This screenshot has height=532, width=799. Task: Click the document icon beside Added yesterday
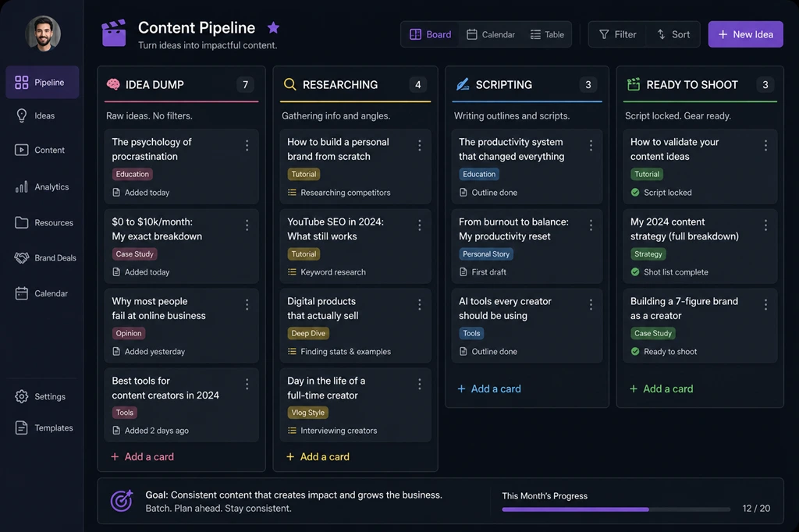(116, 351)
